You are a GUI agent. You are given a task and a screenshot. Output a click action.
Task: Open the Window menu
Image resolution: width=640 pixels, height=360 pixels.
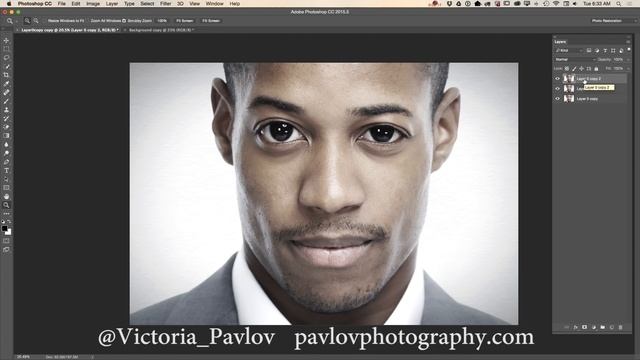click(x=214, y=4)
